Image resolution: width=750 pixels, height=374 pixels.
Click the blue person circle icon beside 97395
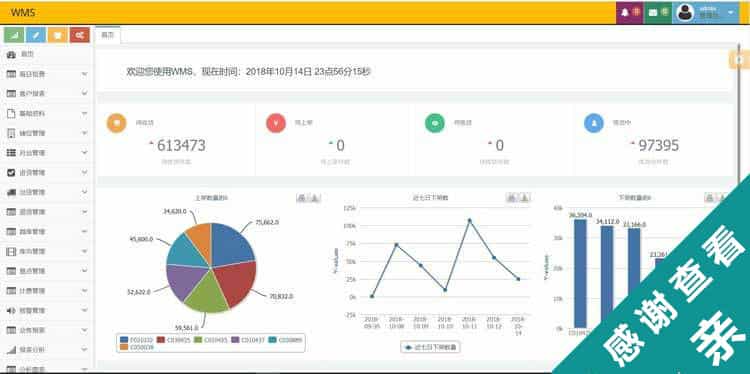pos(594,123)
